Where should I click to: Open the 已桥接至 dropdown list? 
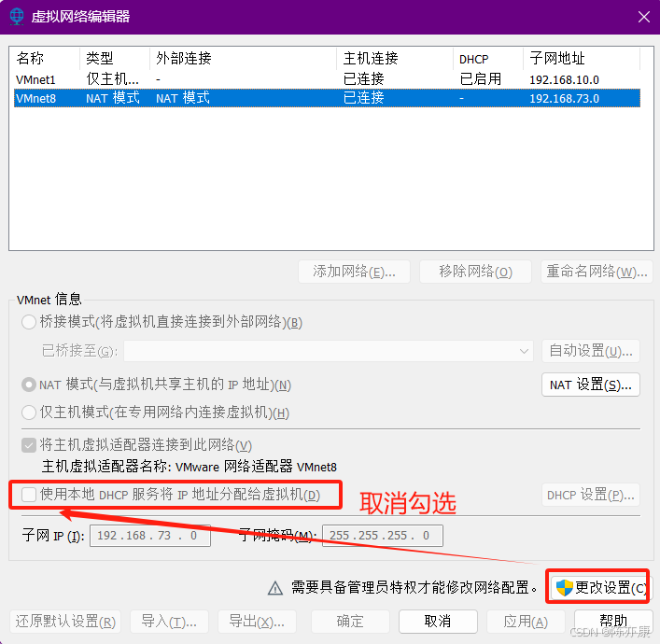tap(329, 351)
